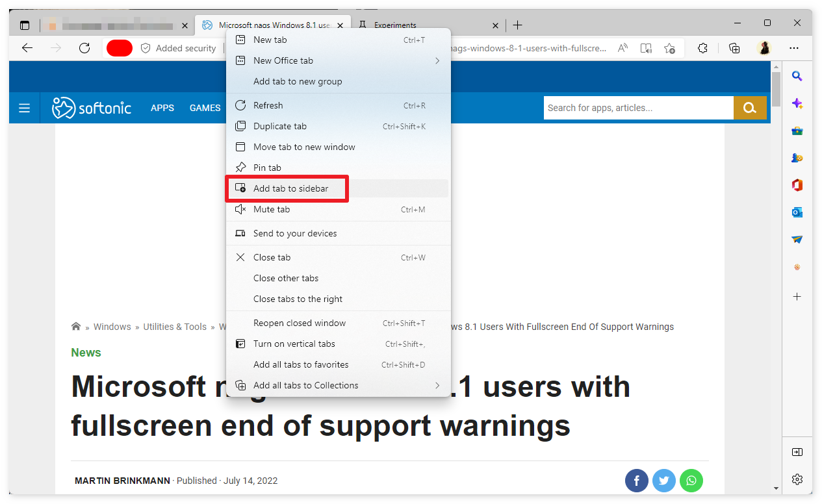Select Mute tab in context menu
This screenshot has width=822, height=504.
[x=272, y=209]
